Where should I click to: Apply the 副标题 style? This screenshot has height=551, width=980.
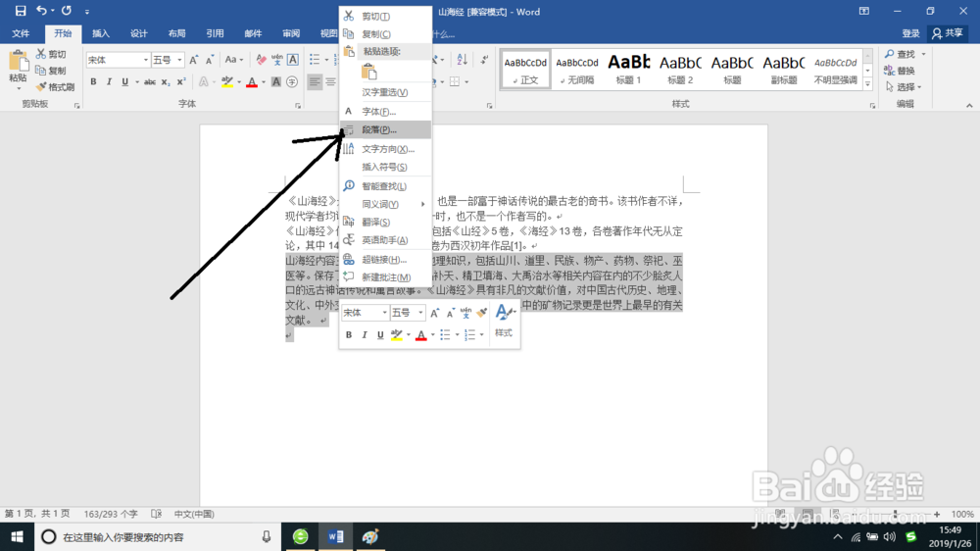(x=783, y=69)
